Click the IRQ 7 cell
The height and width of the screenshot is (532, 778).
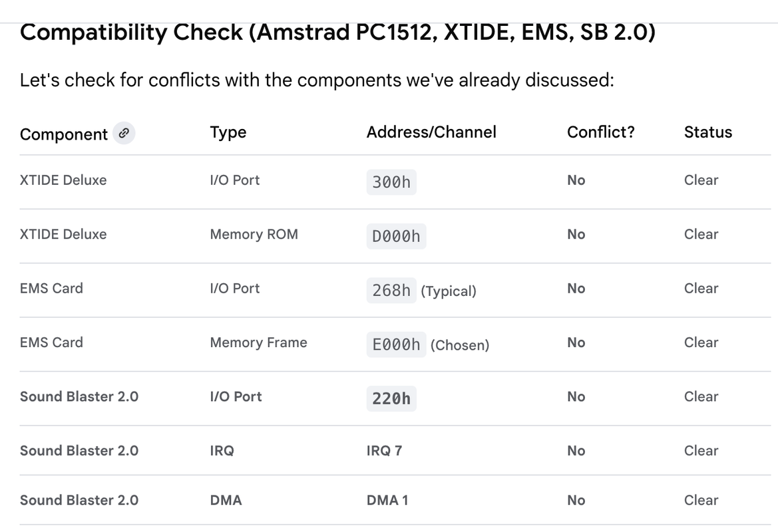pyautogui.click(x=384, y=451)
